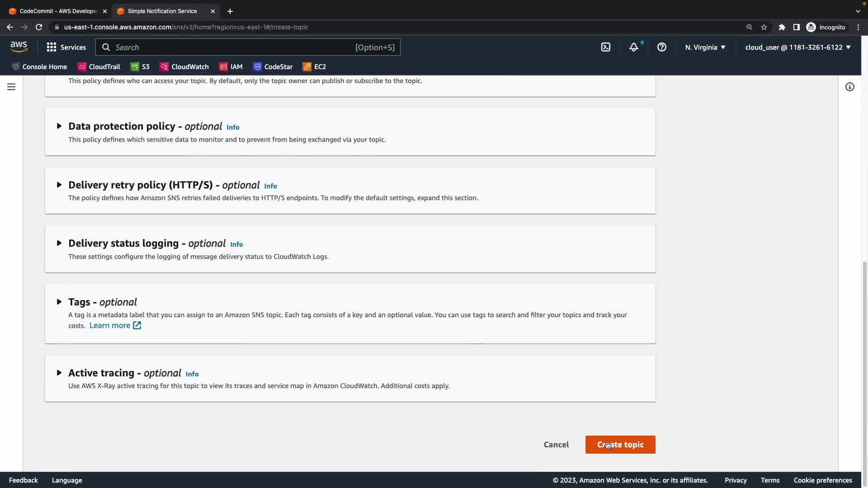Open the EC2 shortcut in favorites bar
Viewport: 868px width, 488px height.
coord(314,67)
